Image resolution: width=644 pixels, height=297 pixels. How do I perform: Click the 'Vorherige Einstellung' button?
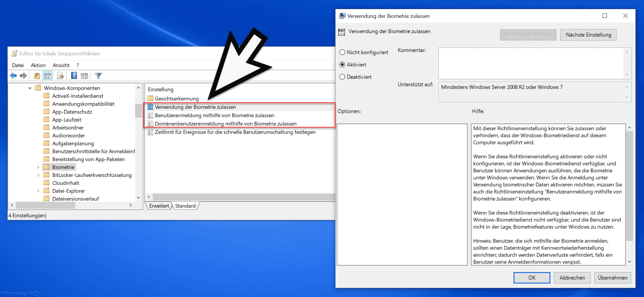[x=528, y=35]
